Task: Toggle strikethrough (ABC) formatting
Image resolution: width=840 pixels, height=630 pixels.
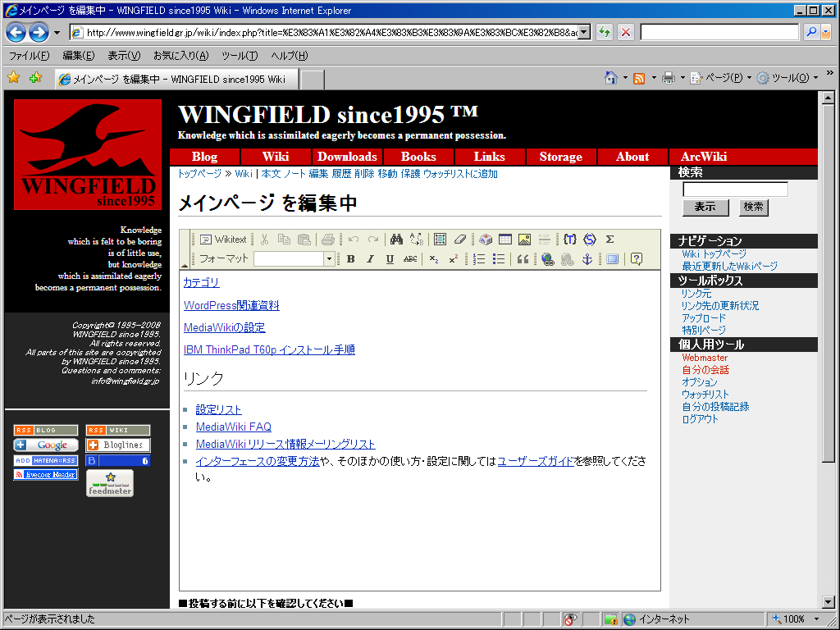Action: [x=410, y=259]
